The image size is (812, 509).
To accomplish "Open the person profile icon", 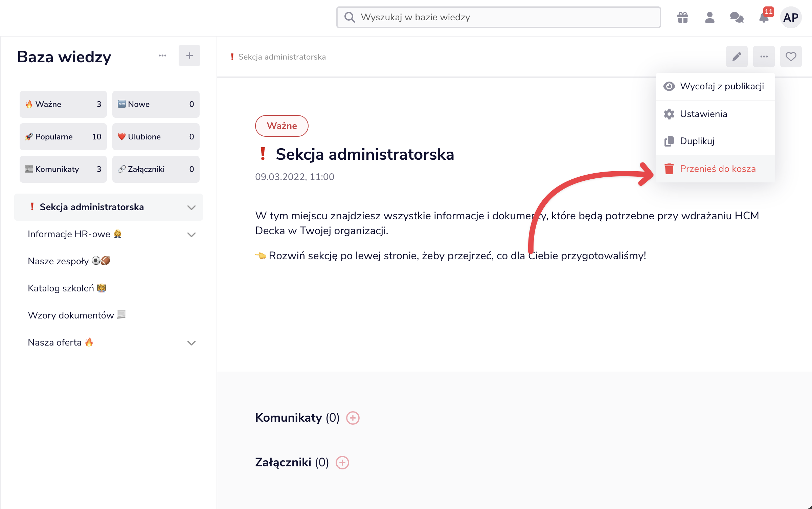I will [709, 17].
